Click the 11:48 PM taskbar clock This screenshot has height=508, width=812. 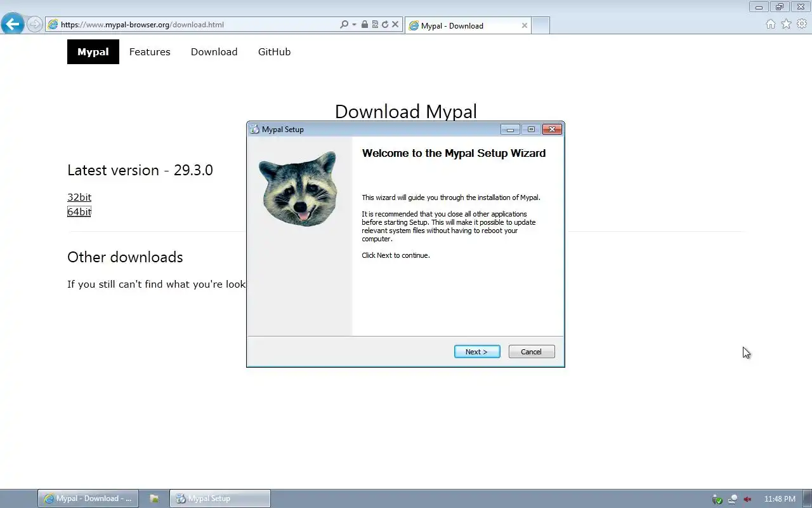tap(780, 499)
